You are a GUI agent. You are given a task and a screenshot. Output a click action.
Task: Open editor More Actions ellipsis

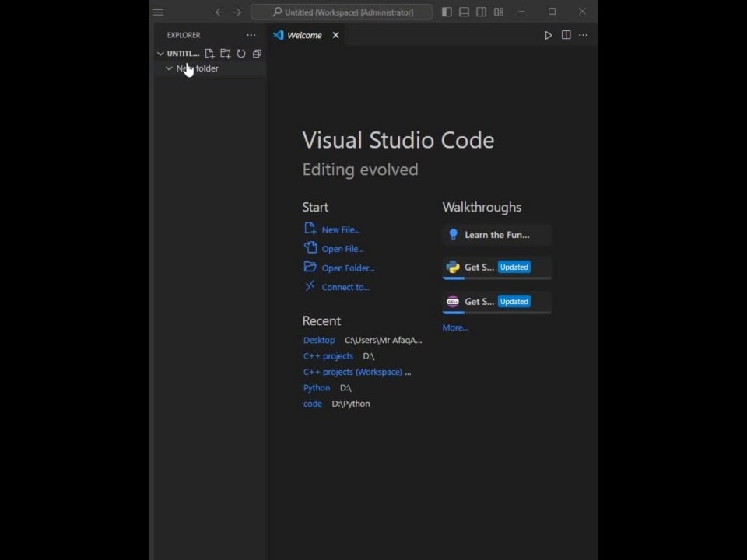coord(583,35)
